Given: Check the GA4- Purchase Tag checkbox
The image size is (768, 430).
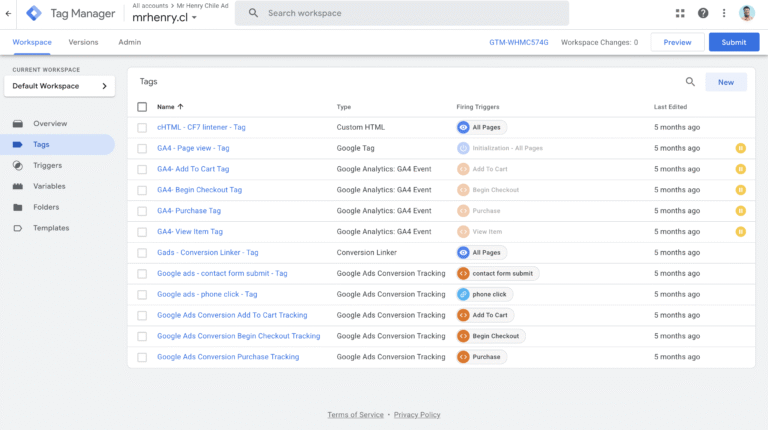Looking at the screenshot, I should [x=142, y=211].
